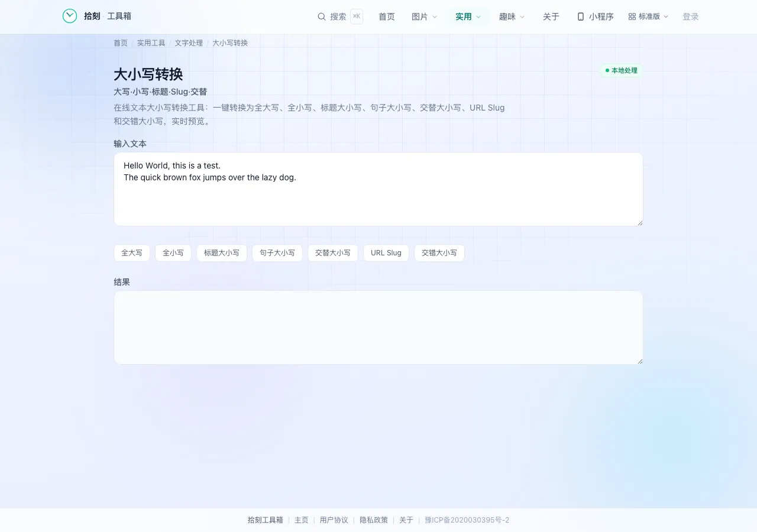The height and width of the screenshot is (532, 757).
Task: Click the grid icon beside 标准版
Action: pyautogui.click(x=632, y=17)
